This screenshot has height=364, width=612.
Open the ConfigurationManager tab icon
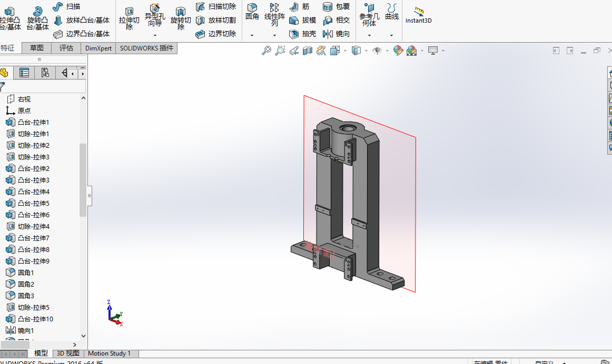pyautogui.click(x=45, y=73)
